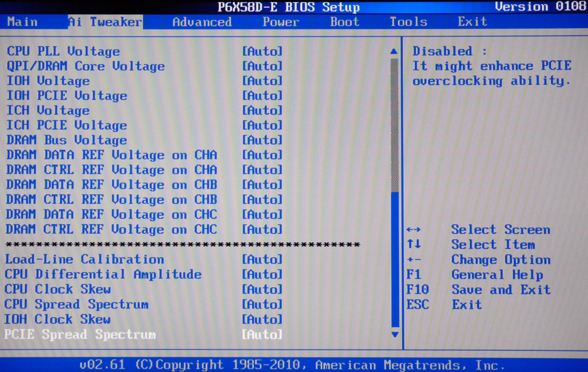
Task: Click the Select Item key hint
Action: [471, 245]
